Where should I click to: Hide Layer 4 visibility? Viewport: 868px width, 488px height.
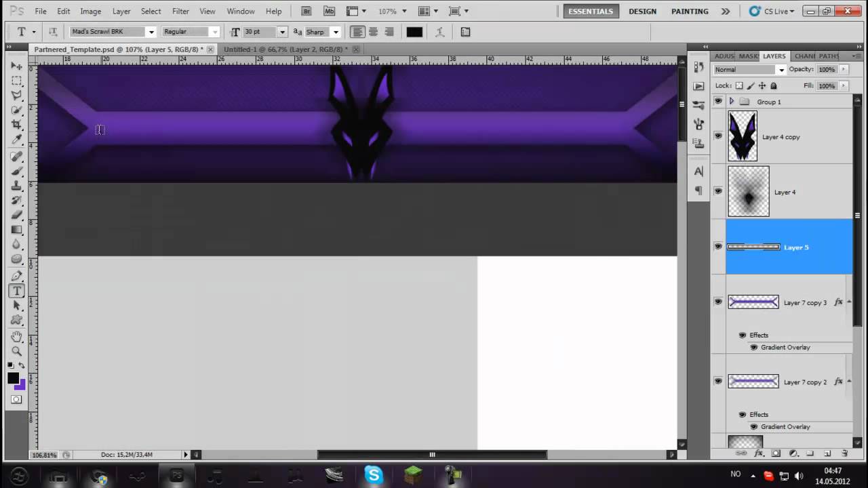(x=718, y=192)
